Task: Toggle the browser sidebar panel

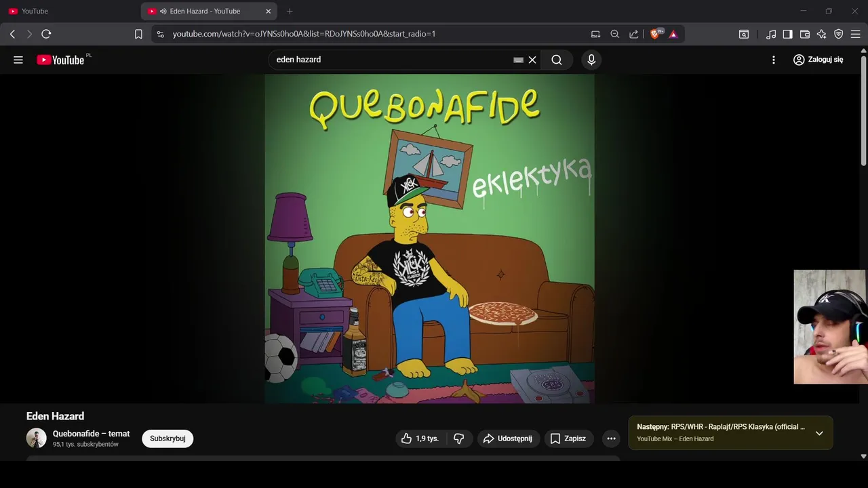Action: point(787,34)
